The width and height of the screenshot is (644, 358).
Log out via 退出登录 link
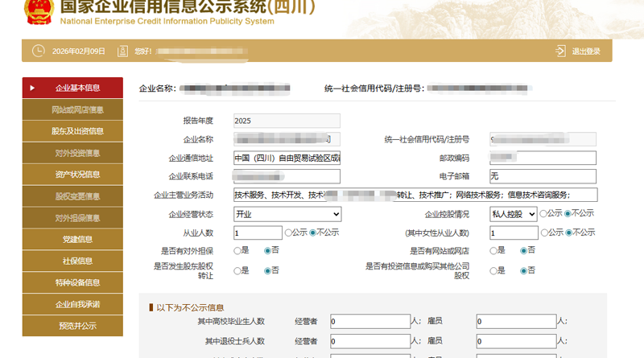(586, 51)
